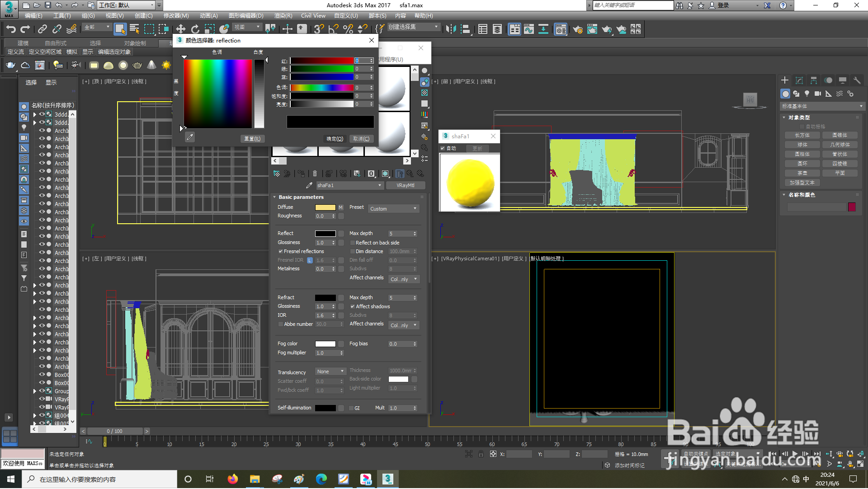The image size is (868, 489).
Task: Open the Preset Custom dropdown
Action: click(x=393, y=209)
